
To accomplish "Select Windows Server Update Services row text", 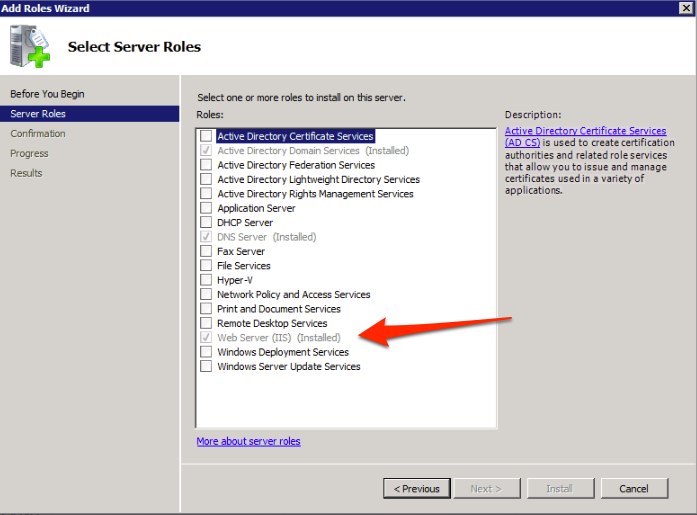I will (288, 366).
